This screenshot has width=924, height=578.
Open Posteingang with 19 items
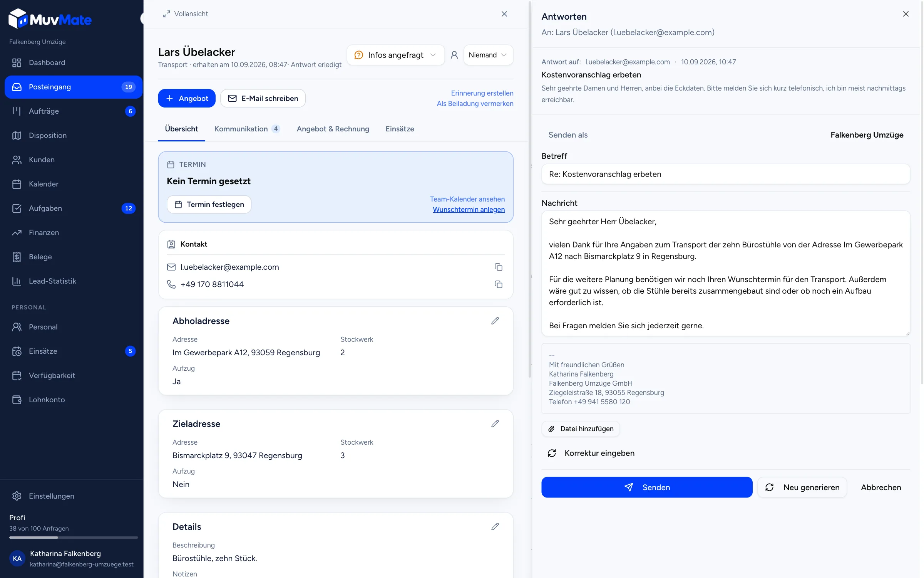(x=73, y=87)
